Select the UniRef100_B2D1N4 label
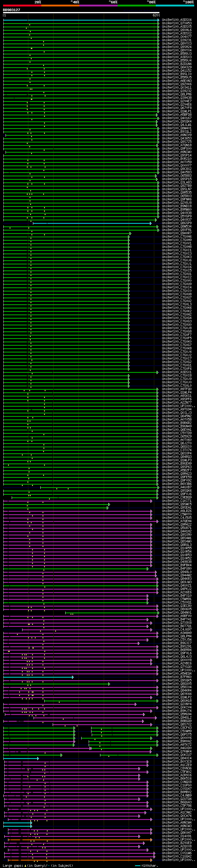This screenshot has height=868, width=197. click(x=177, y=64)
